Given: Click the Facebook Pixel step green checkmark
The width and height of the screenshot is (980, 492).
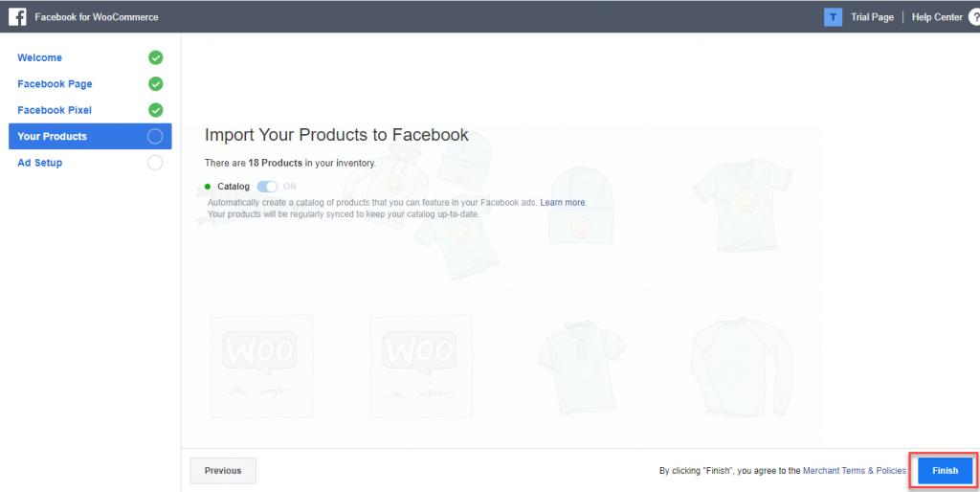Looking at the screenshot, I should (156, 110).
